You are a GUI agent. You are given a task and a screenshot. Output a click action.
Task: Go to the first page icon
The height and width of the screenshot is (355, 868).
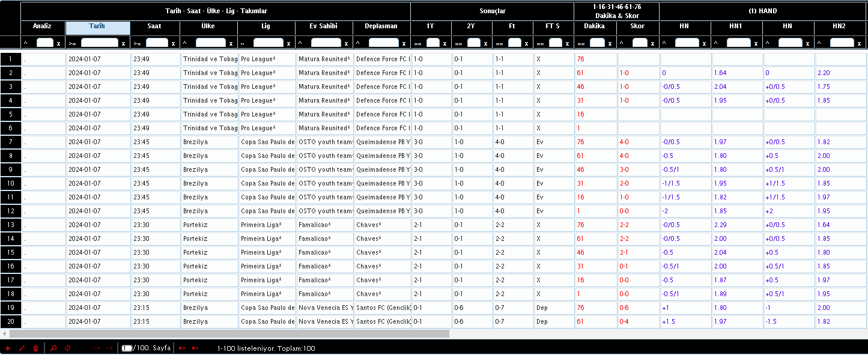(97, 348)
